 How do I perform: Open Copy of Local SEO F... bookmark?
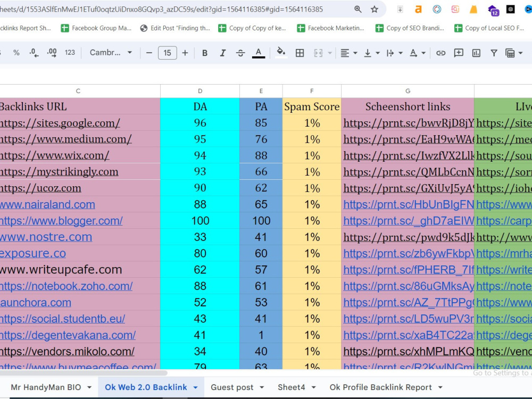click(x=489, y=28)
